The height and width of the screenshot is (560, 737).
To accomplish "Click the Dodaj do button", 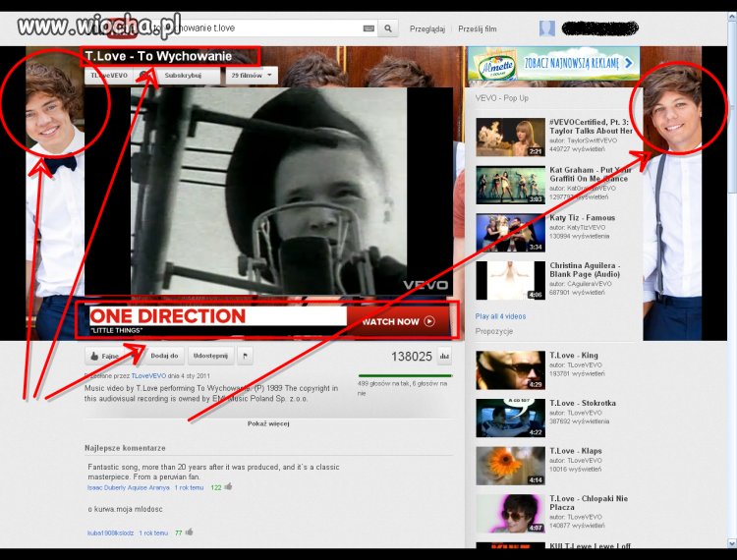I will [x=164, y=356].
